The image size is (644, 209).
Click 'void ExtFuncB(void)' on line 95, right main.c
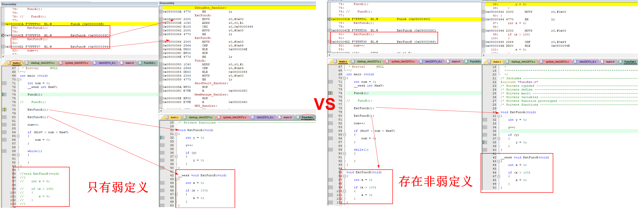(364, 172)
